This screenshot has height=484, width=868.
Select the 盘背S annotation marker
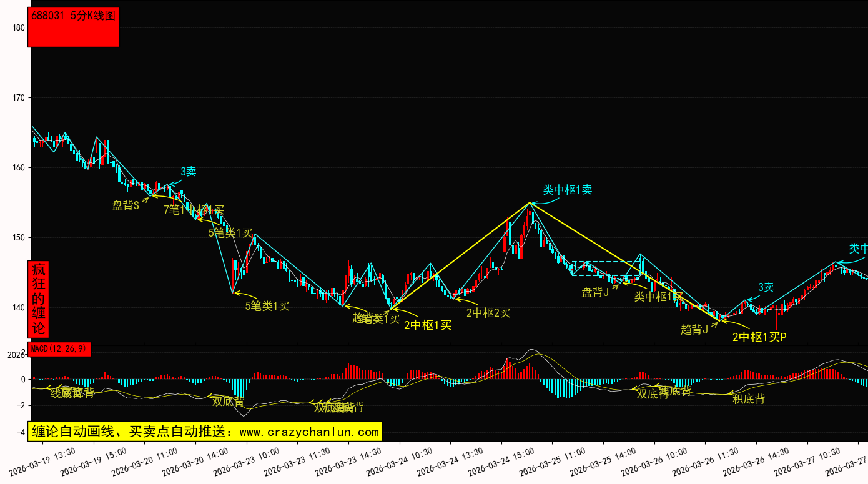pos(126,205)
